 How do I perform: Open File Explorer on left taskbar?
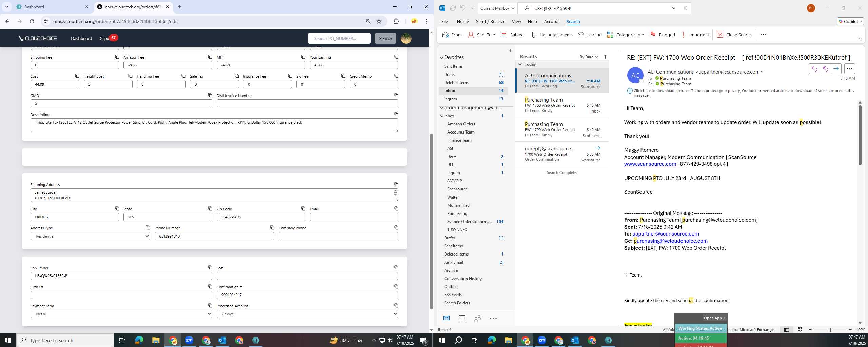[156, 340]
